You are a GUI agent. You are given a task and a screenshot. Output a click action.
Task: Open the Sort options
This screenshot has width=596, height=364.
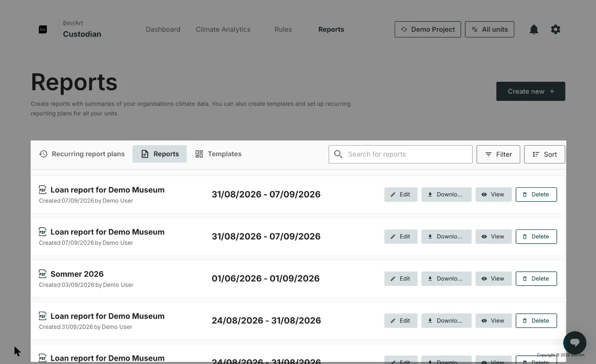click(544, 154)
